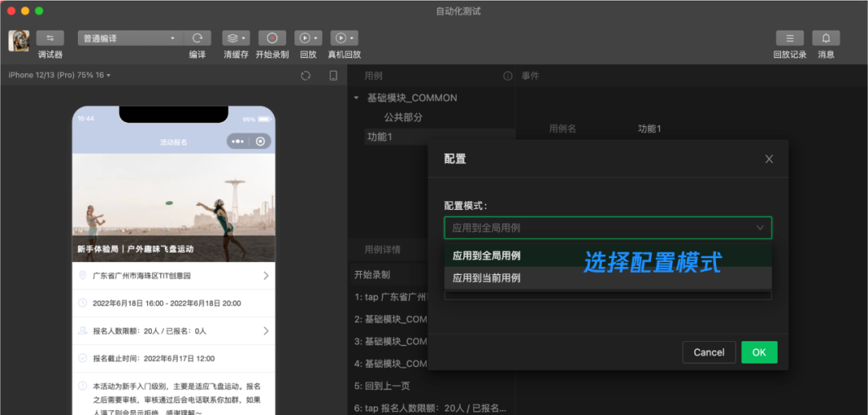Screen dimensions: 868x415
Task: Open the 报名人数限额 row in the simulator
Action: 174,331
